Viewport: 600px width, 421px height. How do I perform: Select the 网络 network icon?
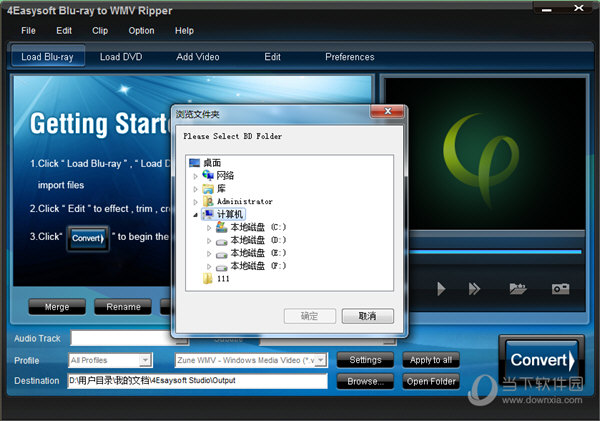pyautogui.click(x=208, y=175)
